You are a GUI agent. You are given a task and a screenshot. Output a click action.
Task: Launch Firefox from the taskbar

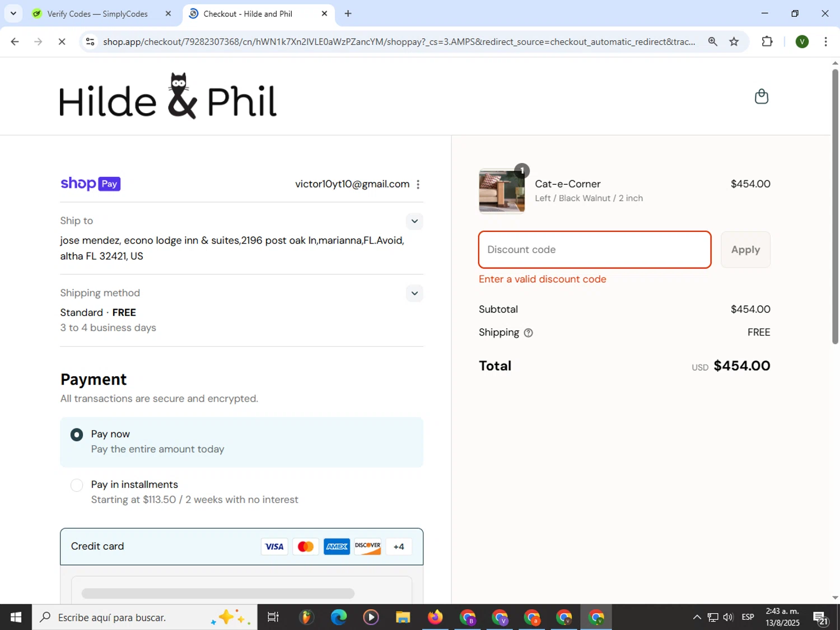tap(435, 617)
